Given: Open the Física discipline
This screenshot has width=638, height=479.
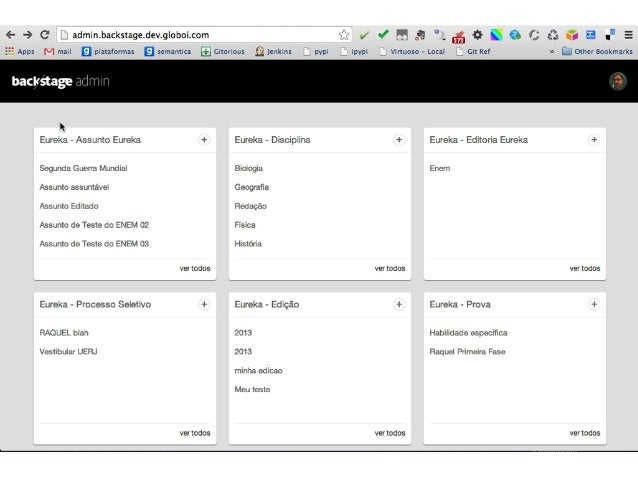Looking at the screenshot, I should (245, 225).
